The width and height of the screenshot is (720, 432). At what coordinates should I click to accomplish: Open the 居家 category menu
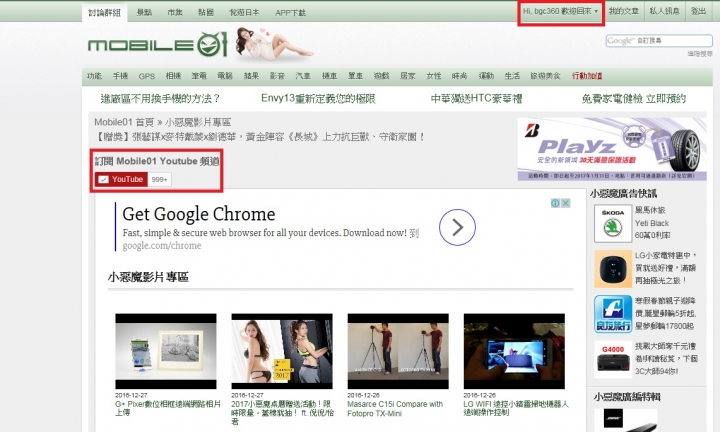point(407,76)
